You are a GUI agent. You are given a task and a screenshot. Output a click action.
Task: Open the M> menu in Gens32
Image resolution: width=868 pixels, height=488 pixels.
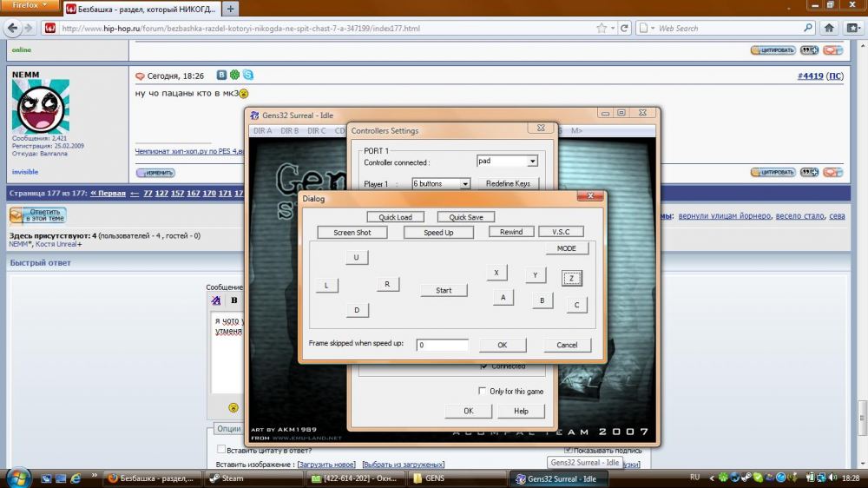[576, 131]
